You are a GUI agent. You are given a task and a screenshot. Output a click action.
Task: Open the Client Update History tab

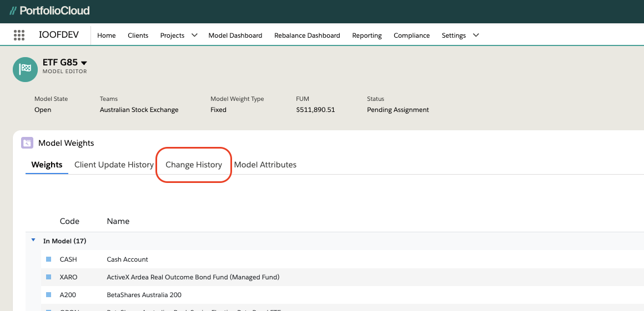(114, 165)
